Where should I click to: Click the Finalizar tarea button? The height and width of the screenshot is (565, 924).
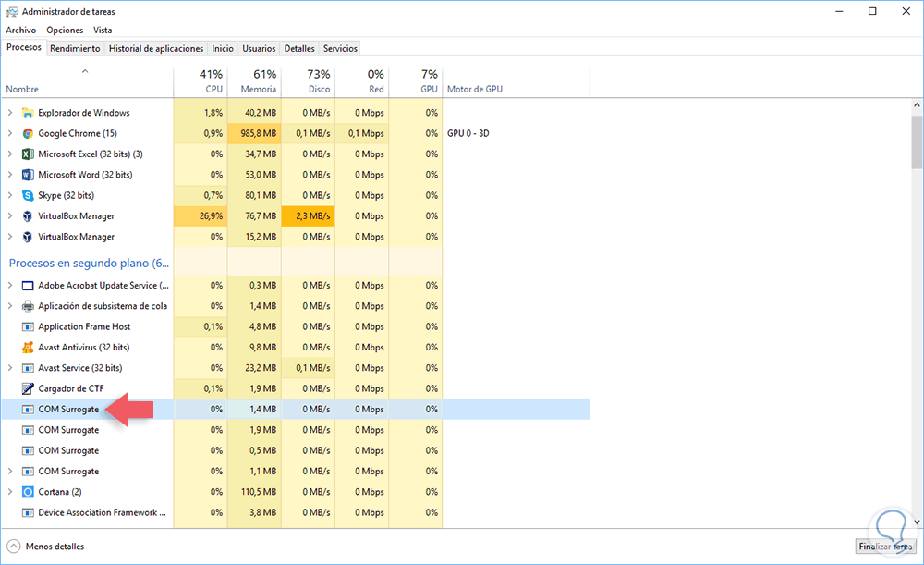click(x=886, y=547)
